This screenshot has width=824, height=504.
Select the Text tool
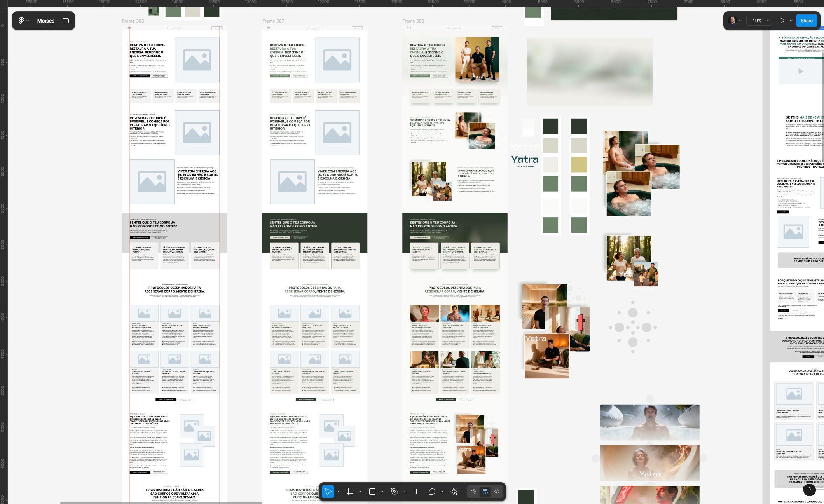(416, 492)
